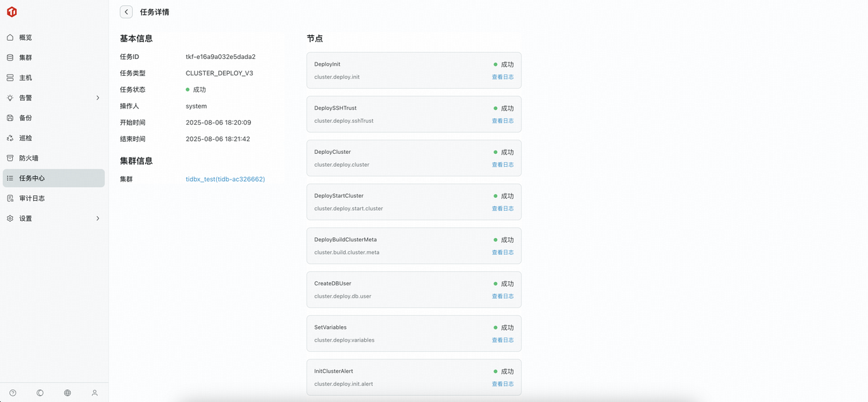Open the language globe icon
868x402 pixels.
67,393
